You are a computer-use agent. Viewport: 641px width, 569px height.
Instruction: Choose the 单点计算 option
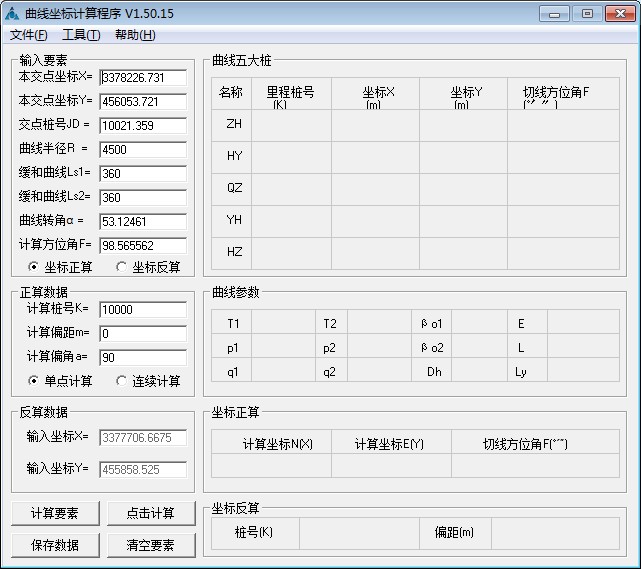(x=34, y=381)
